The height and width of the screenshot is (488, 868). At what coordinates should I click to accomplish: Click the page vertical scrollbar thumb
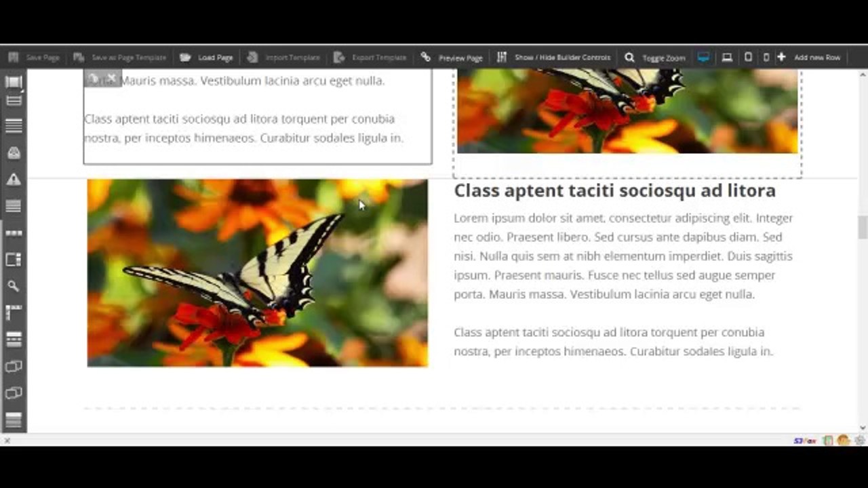[x=863, y=227]
